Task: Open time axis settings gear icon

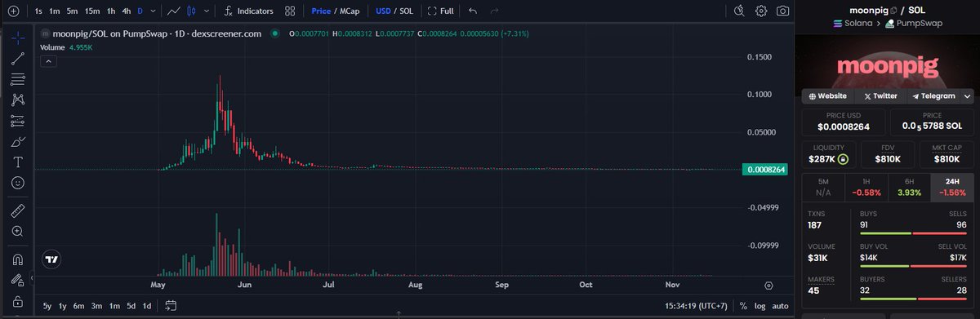Action: 768,286
